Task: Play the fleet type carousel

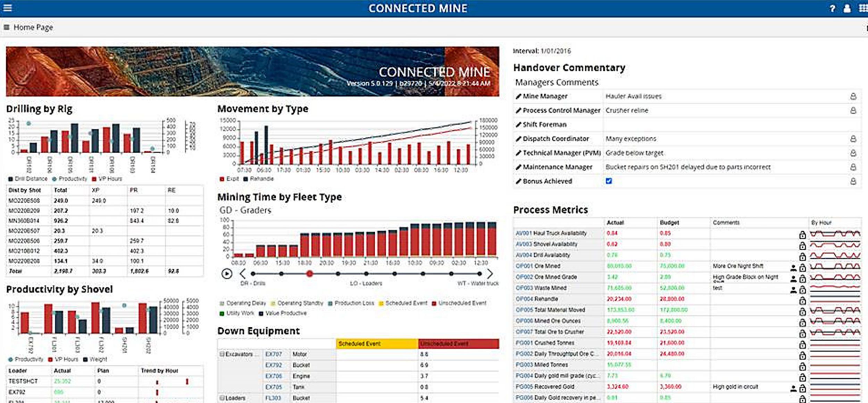Action: coord(227,274)
